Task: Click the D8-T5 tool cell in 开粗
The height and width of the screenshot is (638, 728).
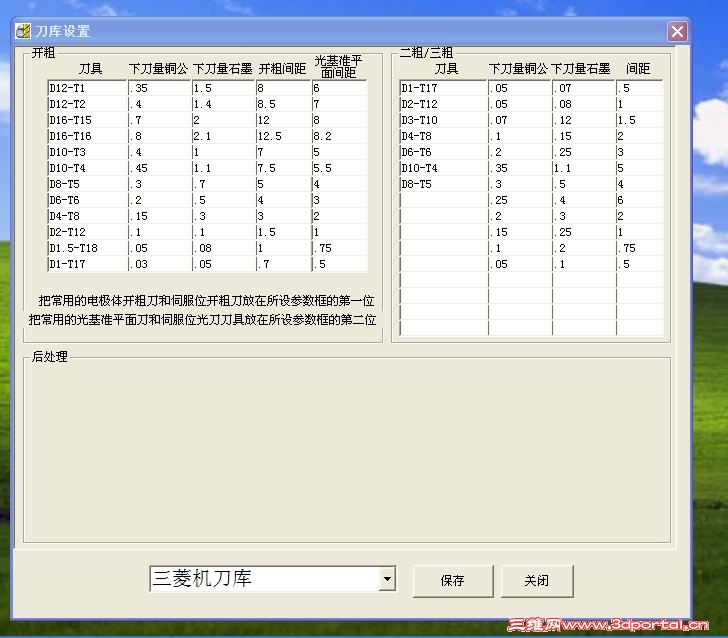Action: coord(87,184)
